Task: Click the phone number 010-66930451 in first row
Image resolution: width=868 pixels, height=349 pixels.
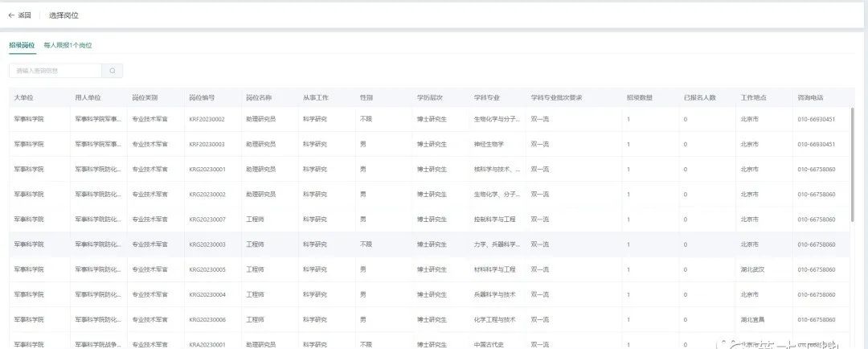Action: pos(817,119)
